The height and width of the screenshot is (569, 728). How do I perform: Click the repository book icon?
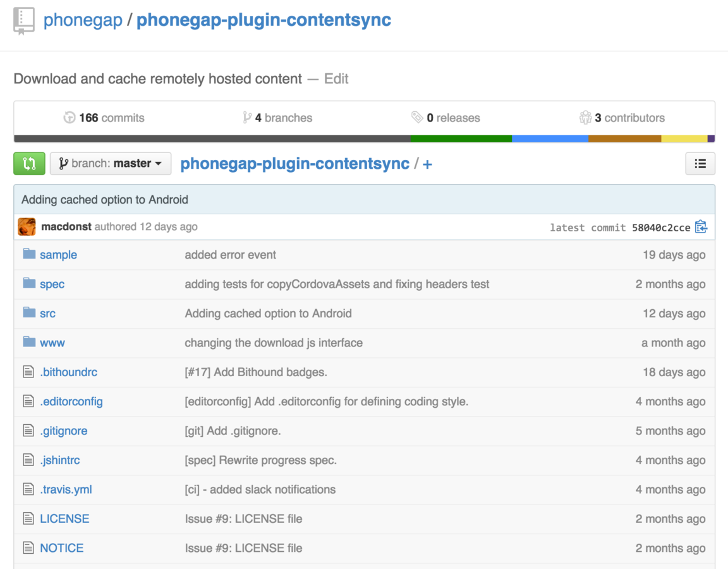23,21
